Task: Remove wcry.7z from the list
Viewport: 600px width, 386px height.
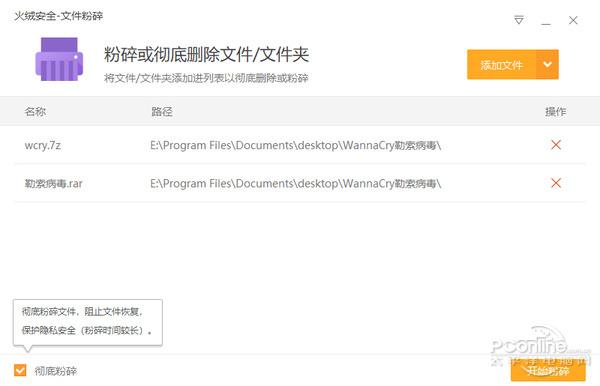Action: click(x=556, y=145)
